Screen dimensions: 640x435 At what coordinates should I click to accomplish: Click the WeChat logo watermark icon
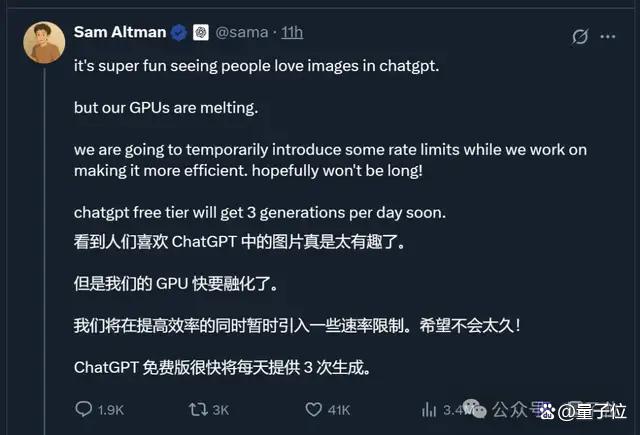[475, 409]
